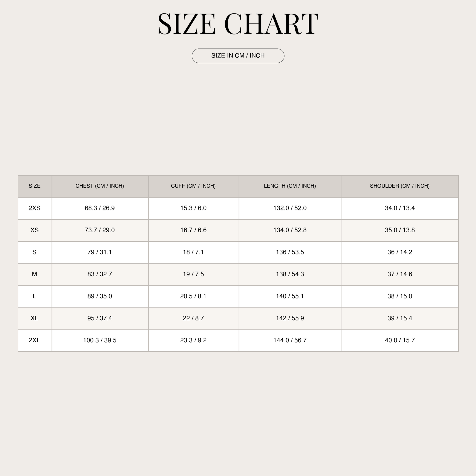Select chest value 89 / 35.0
Screen dimensions: 476x476
coord(100,296)
